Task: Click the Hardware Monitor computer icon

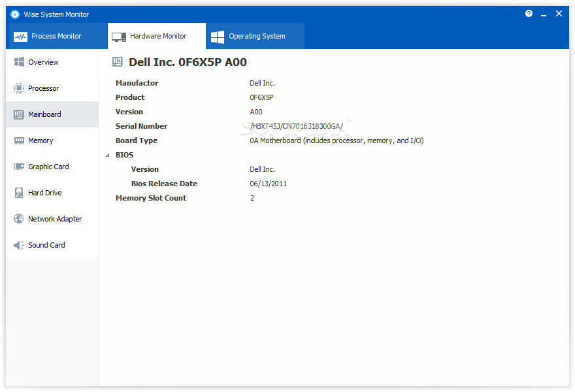Action: (x=119, y=37)
